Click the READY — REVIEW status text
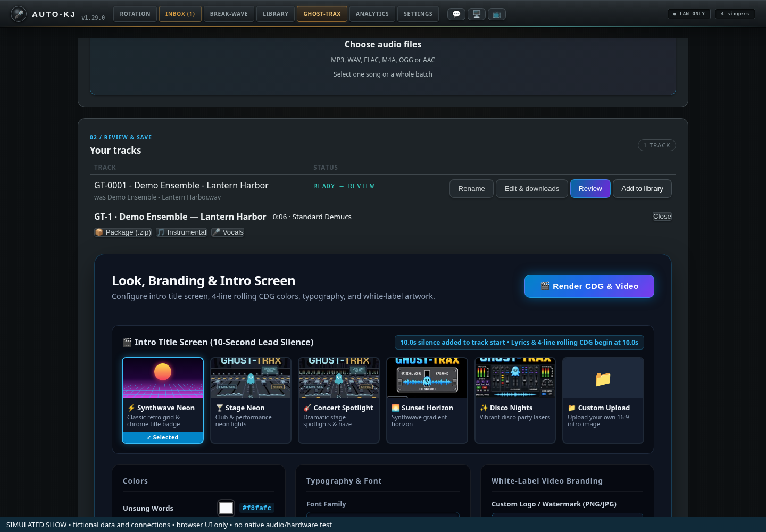 tap(344, 186)
